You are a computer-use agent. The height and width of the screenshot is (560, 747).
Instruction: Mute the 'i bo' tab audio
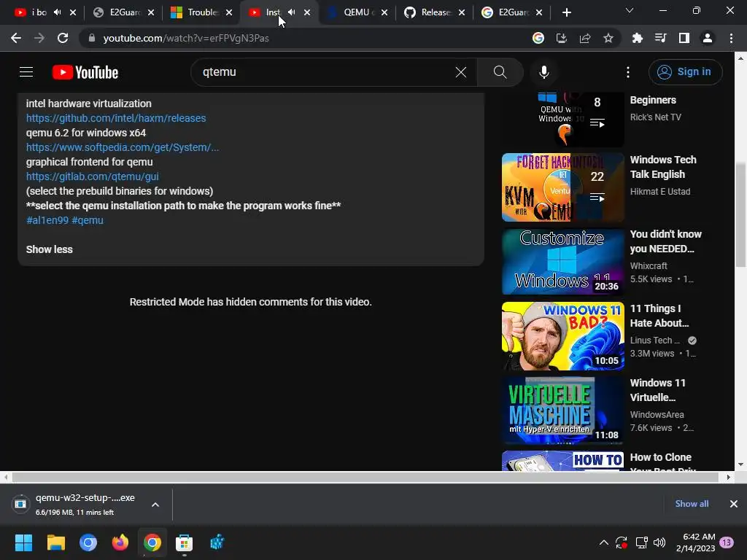pos(57,12)
